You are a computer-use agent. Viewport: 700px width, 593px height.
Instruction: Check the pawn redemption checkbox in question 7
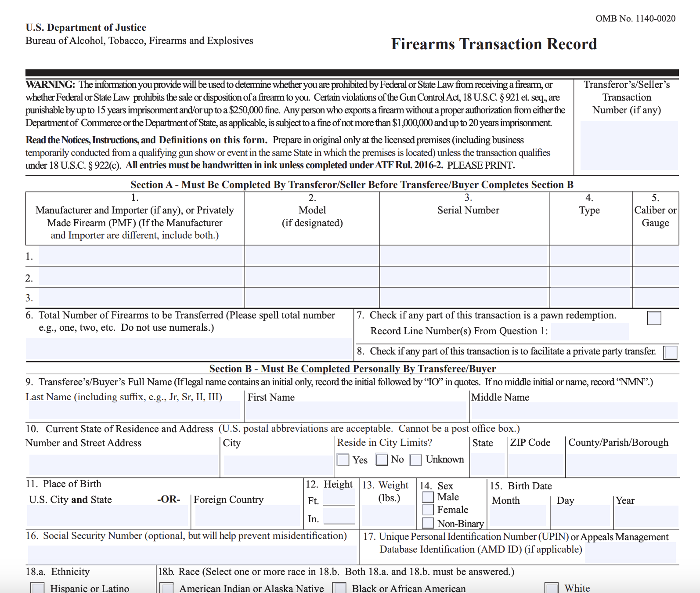pos(654,318)
